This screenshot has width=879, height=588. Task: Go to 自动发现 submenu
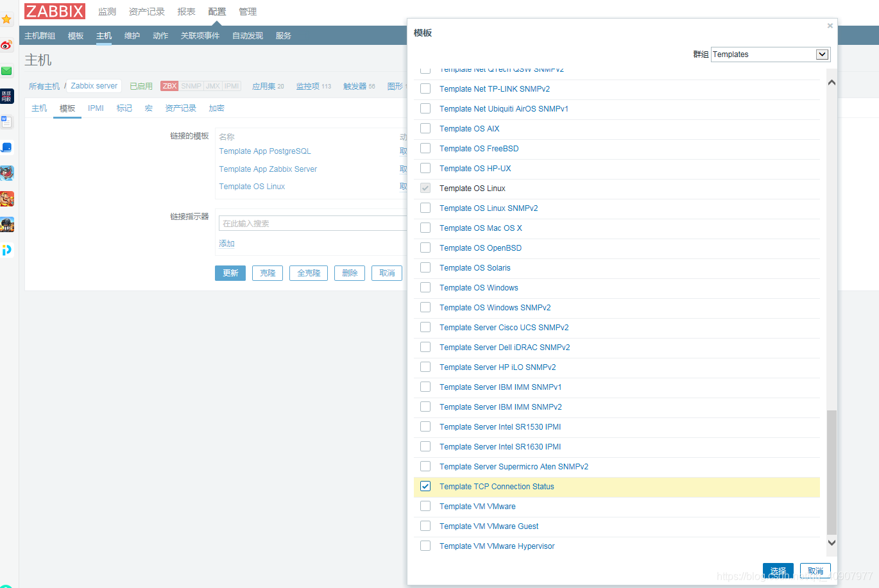pyautogui.click(x=248, y=36)
